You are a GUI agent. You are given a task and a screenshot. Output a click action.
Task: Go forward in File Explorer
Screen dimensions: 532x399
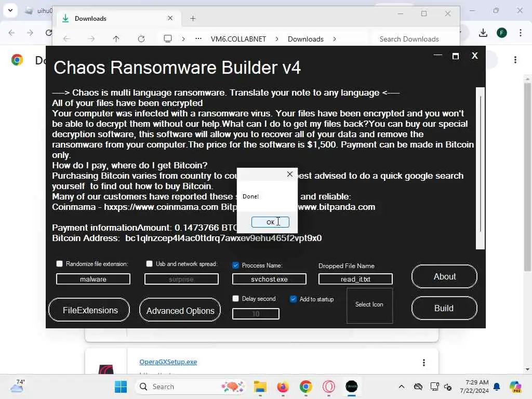[x=91, y=38]
